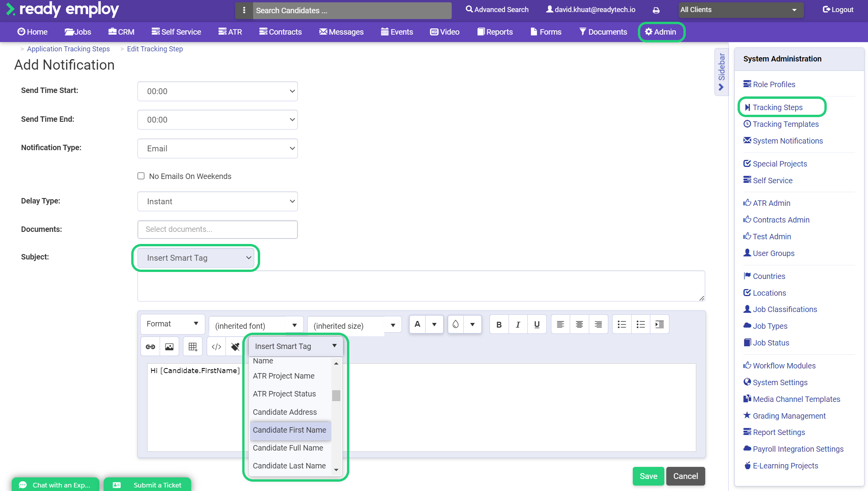Go to Application Tracking Steps breadcrumb
The image size is (868, 491).
[68, 49]
